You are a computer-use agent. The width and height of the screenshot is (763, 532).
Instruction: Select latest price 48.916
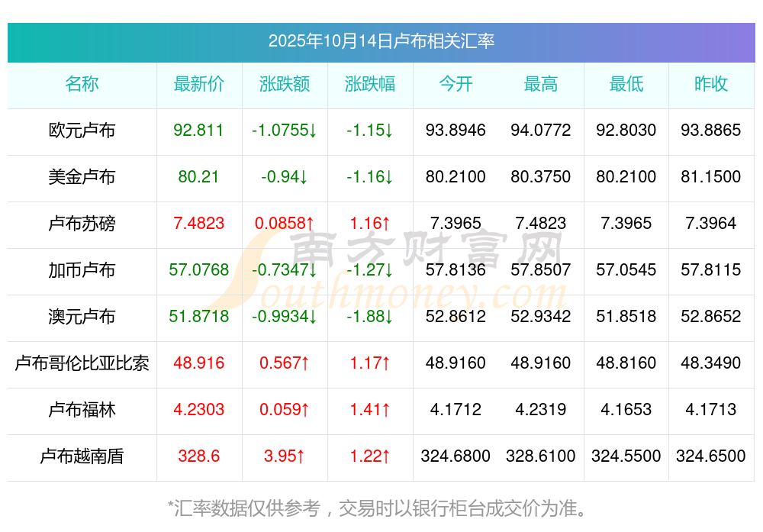(198, 363)
